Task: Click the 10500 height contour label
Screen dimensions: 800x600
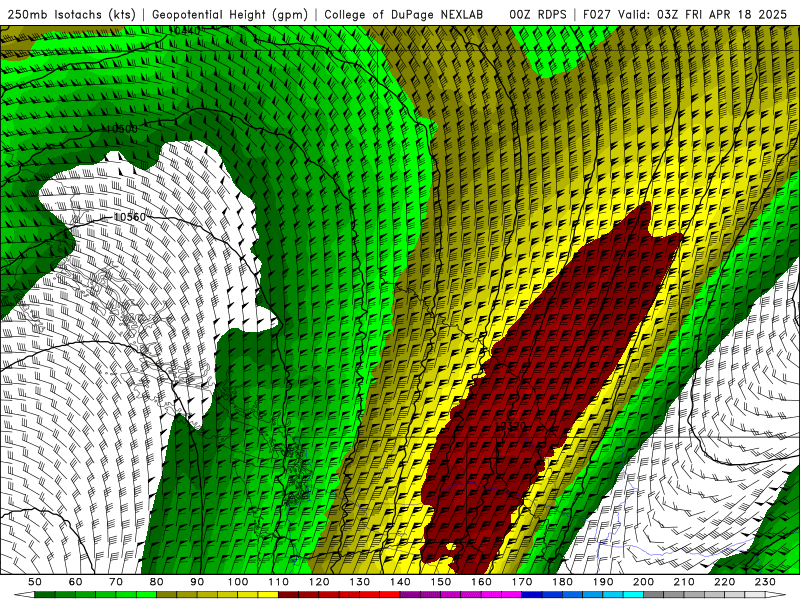Action: pos(121,129)
